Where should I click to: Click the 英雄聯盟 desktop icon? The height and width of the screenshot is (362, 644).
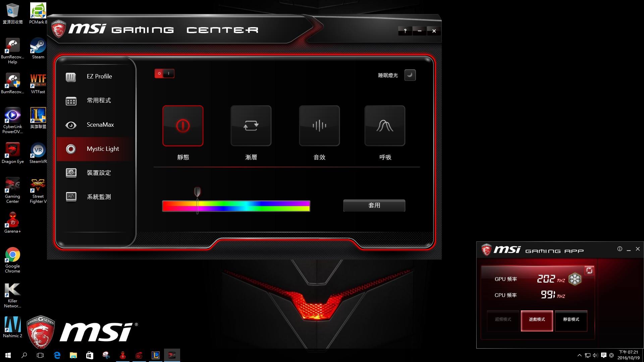point(38,118)
